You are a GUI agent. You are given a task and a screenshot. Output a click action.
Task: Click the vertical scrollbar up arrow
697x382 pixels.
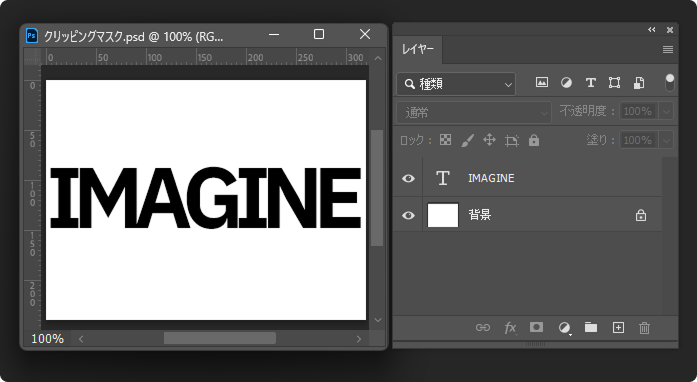point(378,58)
